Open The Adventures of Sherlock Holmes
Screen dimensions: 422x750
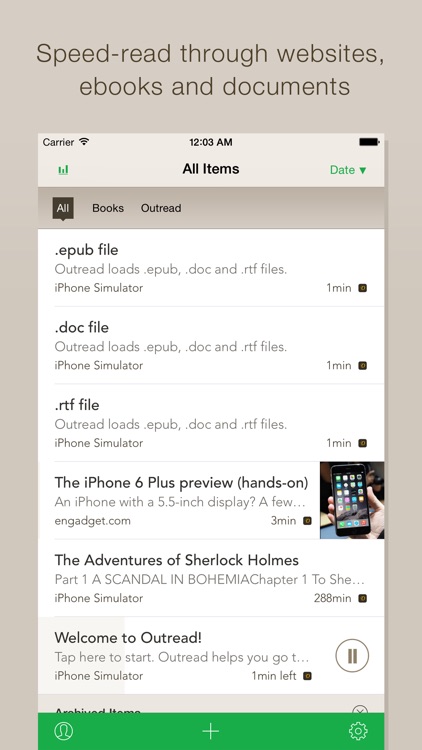click(x=211, y=578)
